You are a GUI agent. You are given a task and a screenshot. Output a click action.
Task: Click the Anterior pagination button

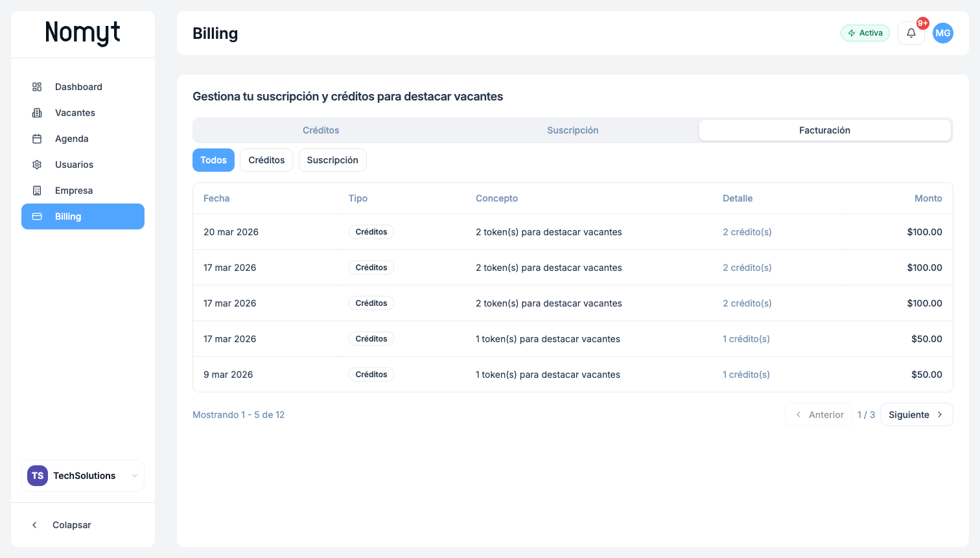(819, 415)
